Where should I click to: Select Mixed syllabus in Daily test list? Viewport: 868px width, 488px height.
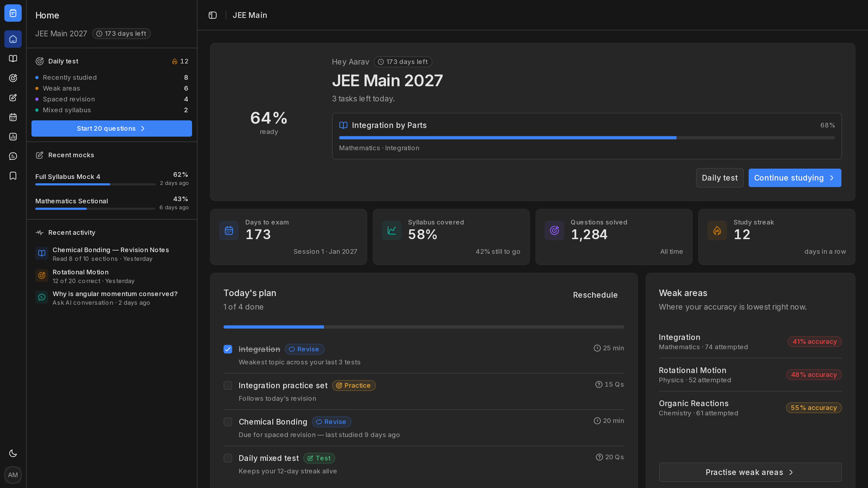point(111,110)
